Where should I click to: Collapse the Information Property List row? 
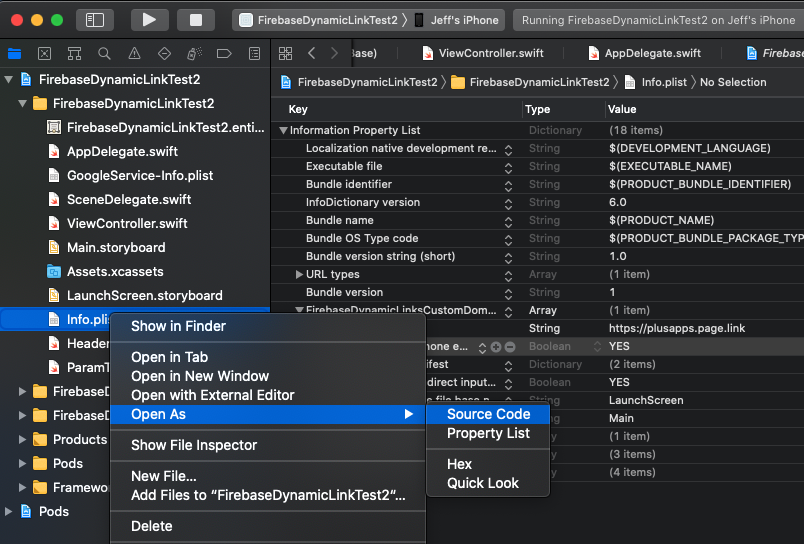point(283,130)
